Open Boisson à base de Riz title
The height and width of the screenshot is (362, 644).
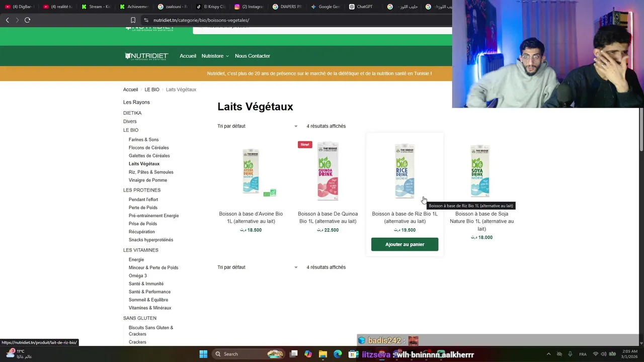click(x=405, y=218)
